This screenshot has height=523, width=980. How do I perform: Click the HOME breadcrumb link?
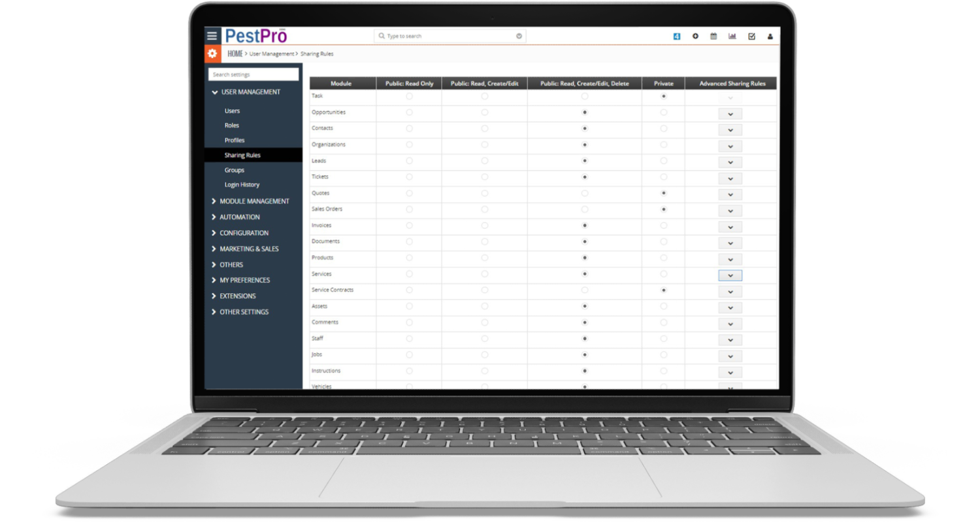[x=235, y=53]
